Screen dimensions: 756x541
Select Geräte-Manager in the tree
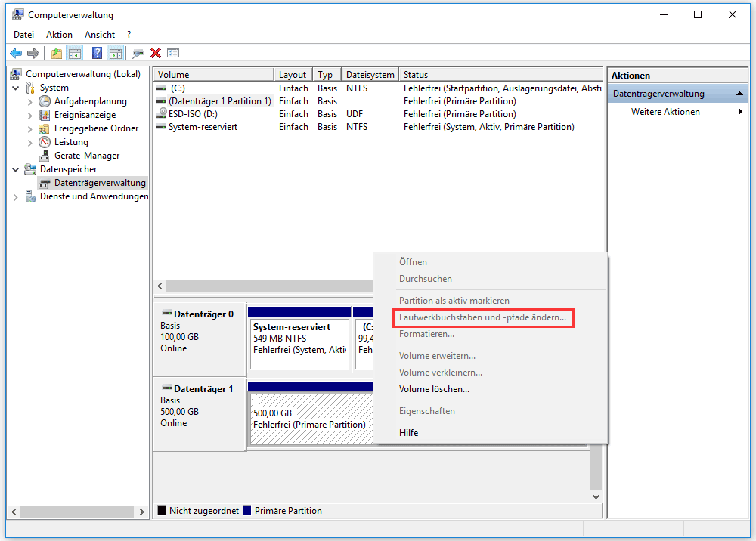86,156
